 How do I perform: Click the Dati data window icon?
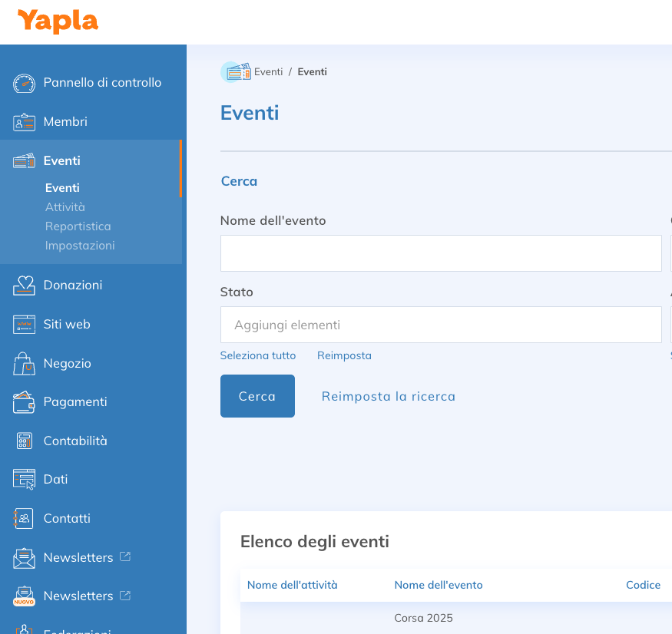24,480
